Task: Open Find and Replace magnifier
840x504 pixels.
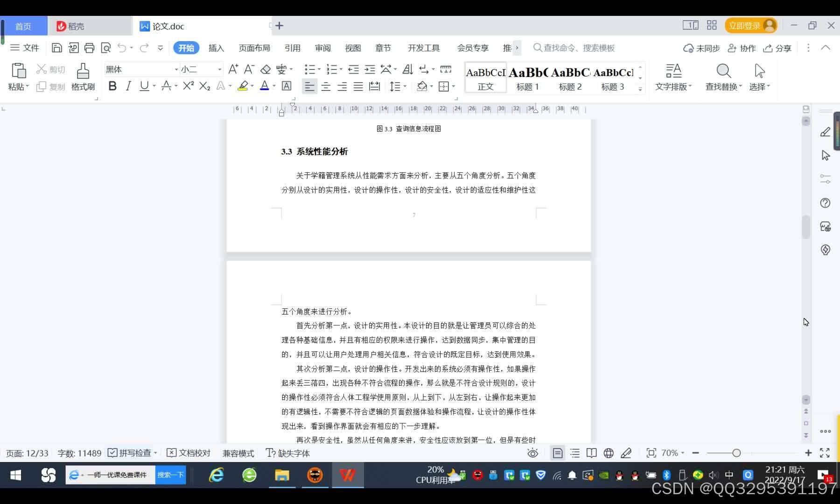Action: 723,71
